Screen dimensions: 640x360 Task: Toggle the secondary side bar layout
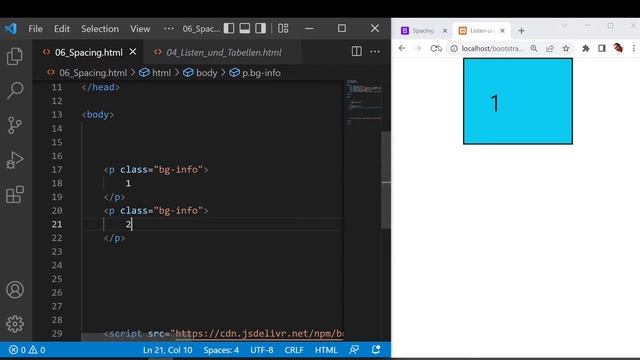260,28
